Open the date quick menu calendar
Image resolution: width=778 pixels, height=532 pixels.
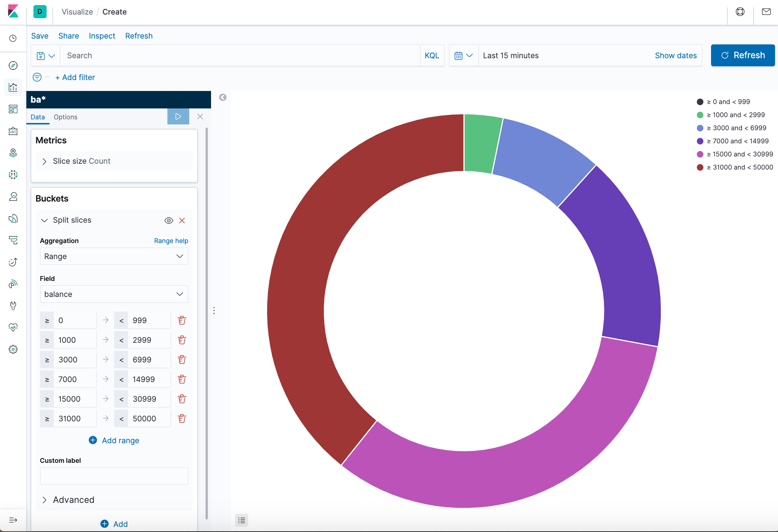[464, 56]
